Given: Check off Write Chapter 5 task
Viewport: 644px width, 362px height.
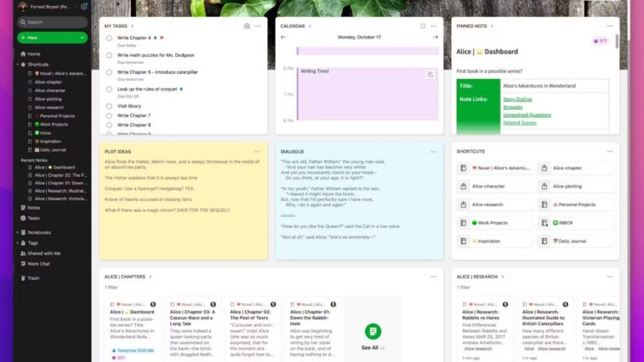Looking at the screenshot, I should 109,72.
